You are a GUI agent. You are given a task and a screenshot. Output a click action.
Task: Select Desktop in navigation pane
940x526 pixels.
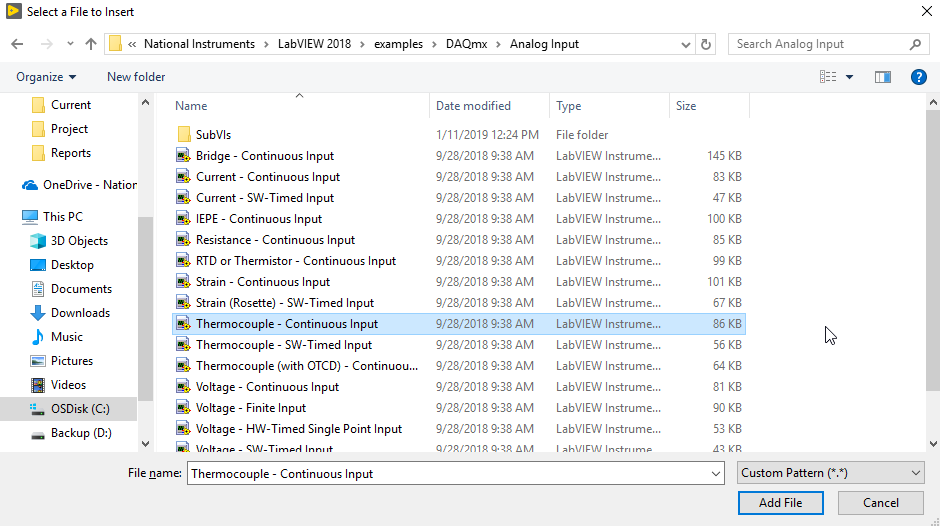point(72,264)
